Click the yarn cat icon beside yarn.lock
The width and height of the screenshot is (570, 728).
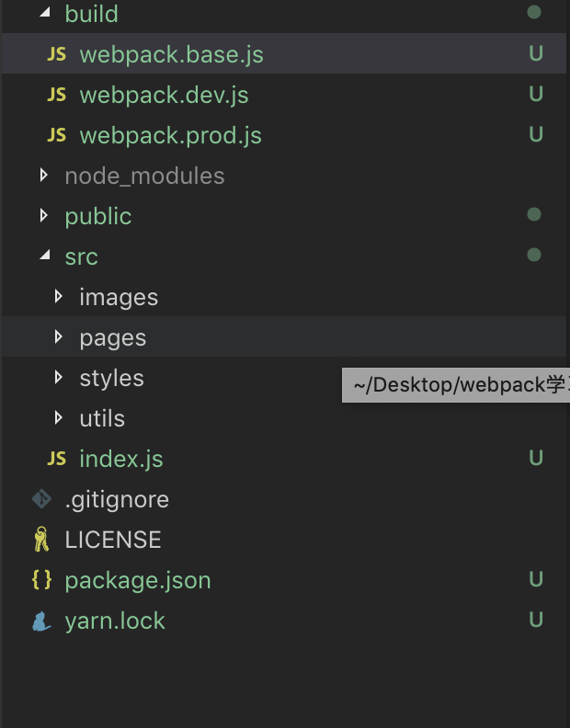[42, 620]
